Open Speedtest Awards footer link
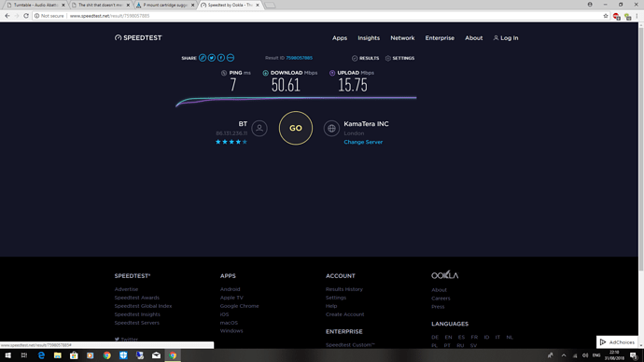644x362 pixels. (x=137, y=298)
